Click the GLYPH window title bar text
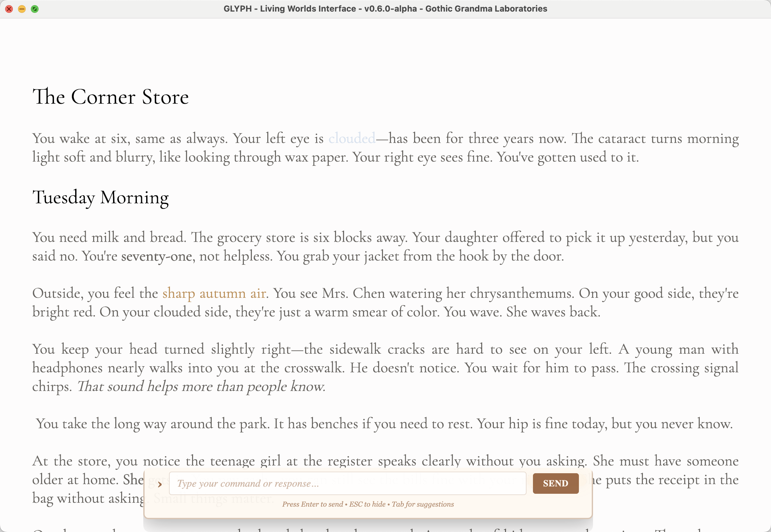This screenshot has height=532, width=771. 385,9
